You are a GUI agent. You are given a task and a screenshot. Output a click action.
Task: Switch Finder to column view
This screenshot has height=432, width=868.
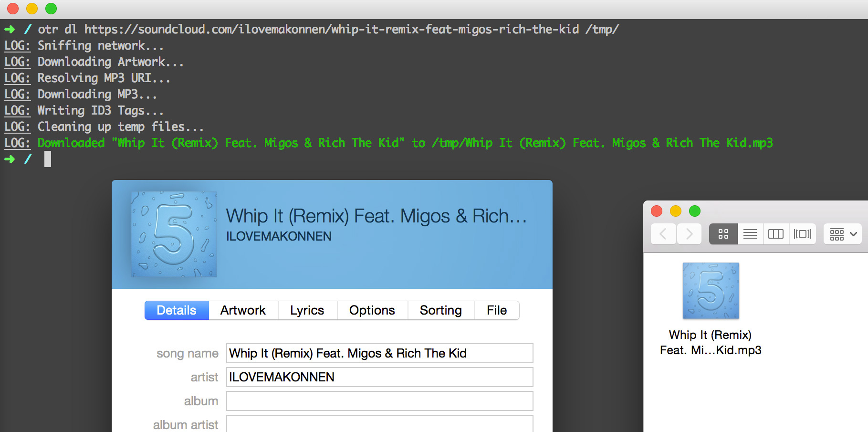tap(776, 234)
